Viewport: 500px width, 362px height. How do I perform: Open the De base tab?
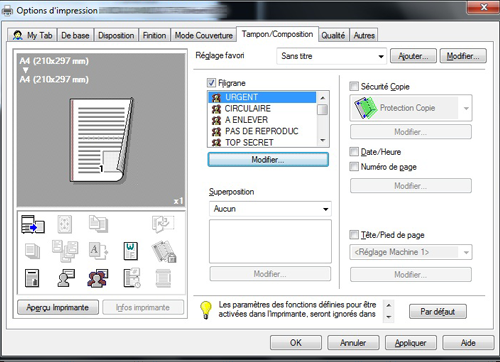(x=75, y=35)
